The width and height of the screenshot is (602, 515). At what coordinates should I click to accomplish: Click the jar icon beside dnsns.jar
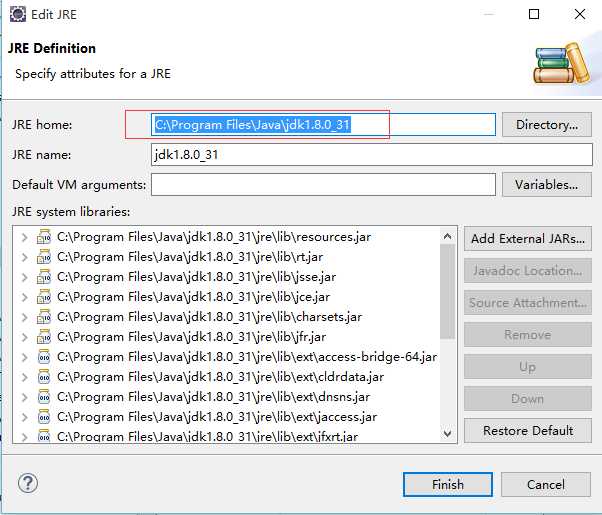click(x=44, y=397)
